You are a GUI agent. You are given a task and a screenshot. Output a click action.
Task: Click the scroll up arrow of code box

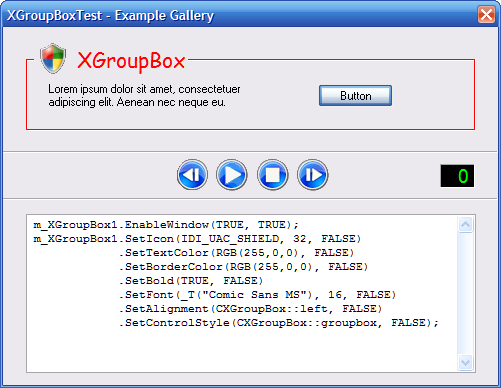(465, 224)
